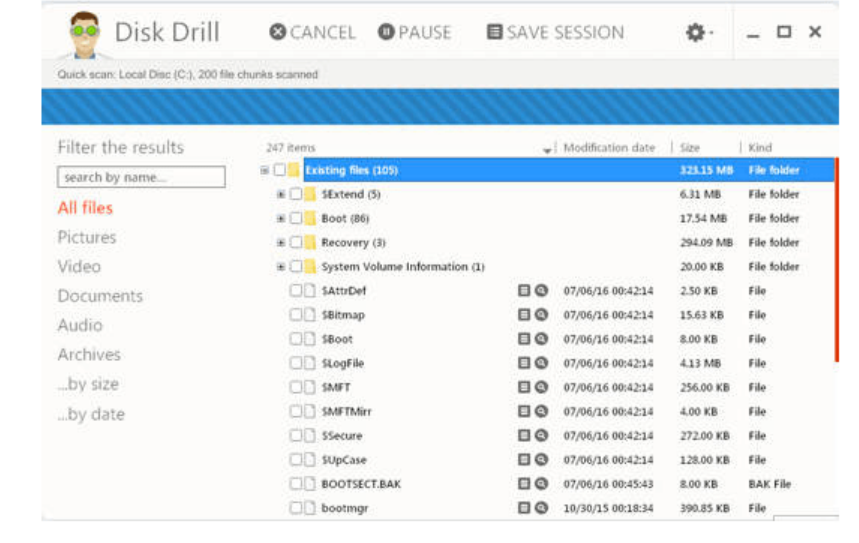Select the $Secure file checkbox
The image size is (859, 543).
(296, 436)
